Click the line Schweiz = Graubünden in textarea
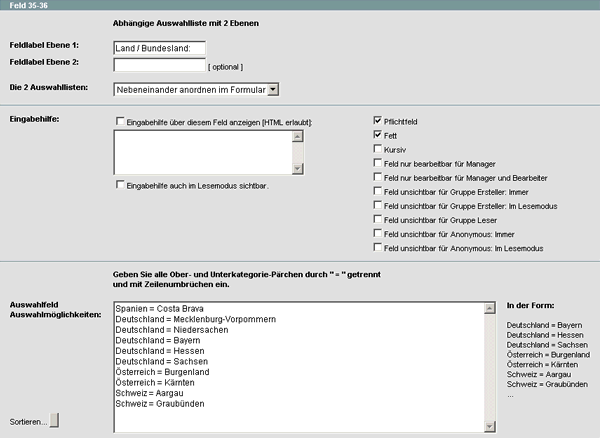 pyautogui.click(x=160, y=404)
